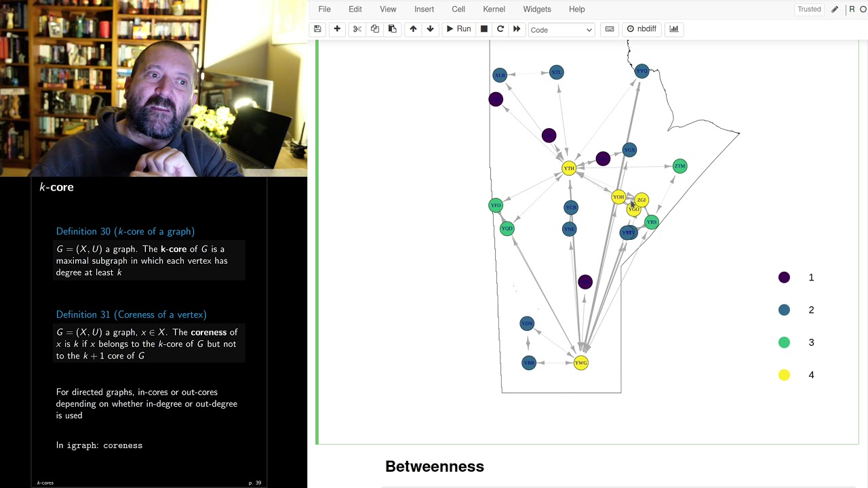Click the green YQD node in graph
The width and height of the screenshot is (868, 488).
coord(507,228)
